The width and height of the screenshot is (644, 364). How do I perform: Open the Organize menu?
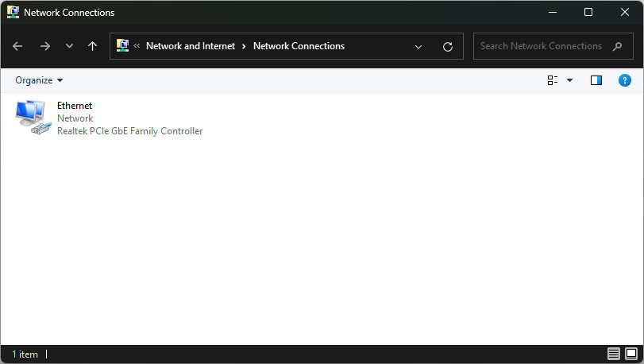[x=38, y=80]
